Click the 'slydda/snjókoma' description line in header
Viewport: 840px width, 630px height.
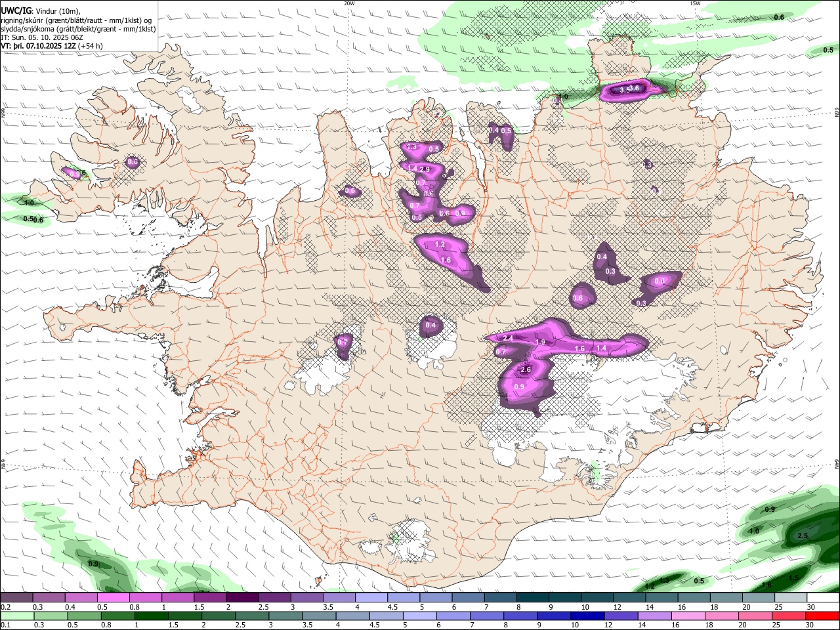(x=78, y=29)
